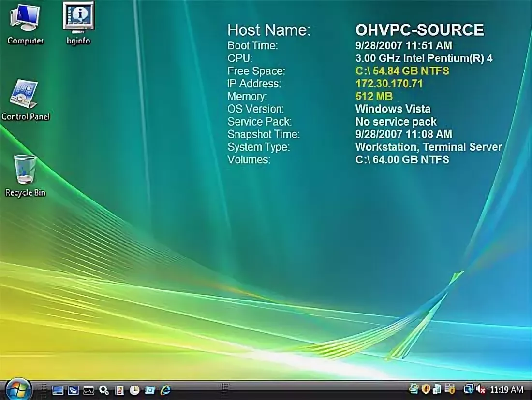Open the clock-shaped Quick Launch icon
The image size is (532, 400).
pos(134,390)
